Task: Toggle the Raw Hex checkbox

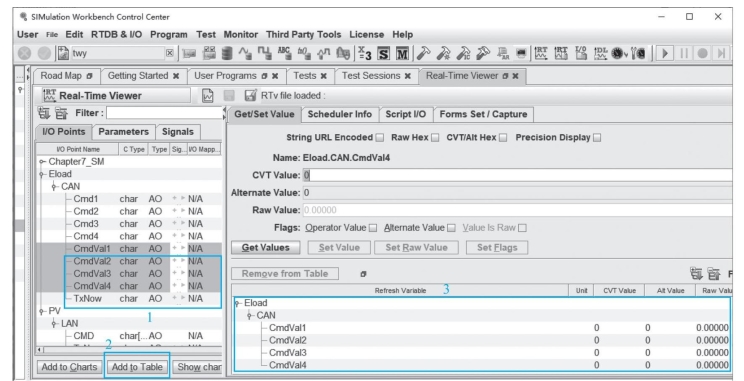Action: click(435, 138)
